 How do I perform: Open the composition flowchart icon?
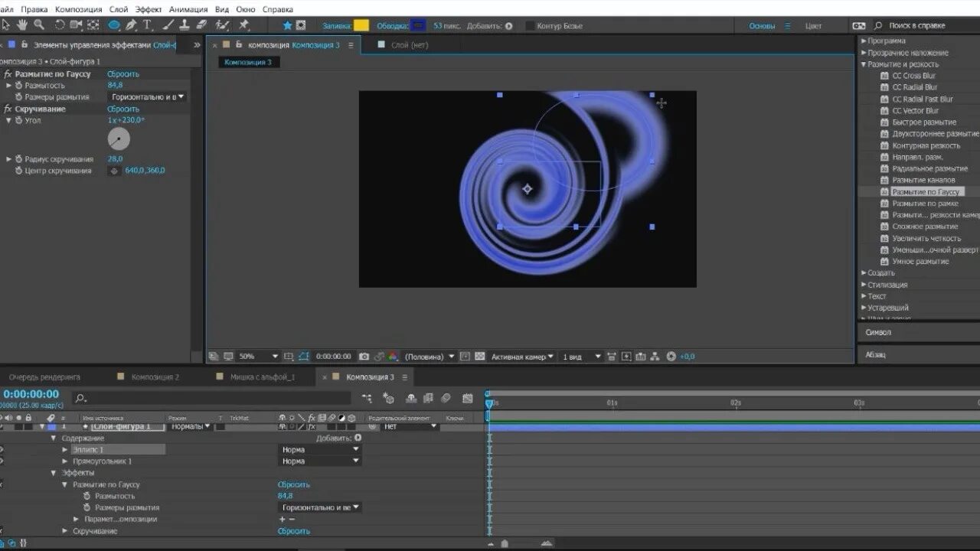click(x=655, y=356)
